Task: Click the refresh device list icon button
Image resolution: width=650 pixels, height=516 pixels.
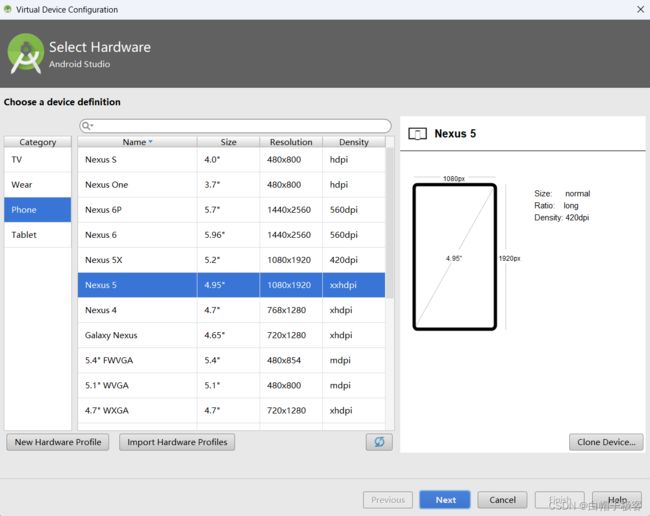Action: [x=379, y=442]
